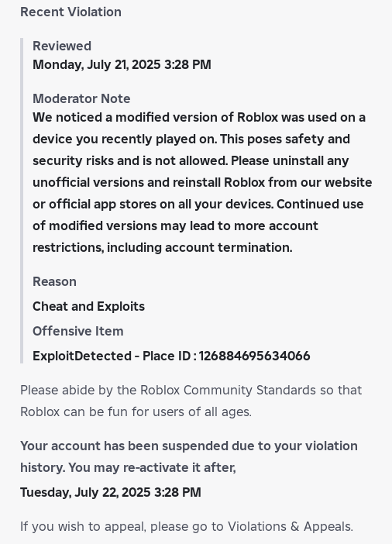392x544 pixels.
Task: Select the Offensive Item label
Action: click(x=78, y=332)
